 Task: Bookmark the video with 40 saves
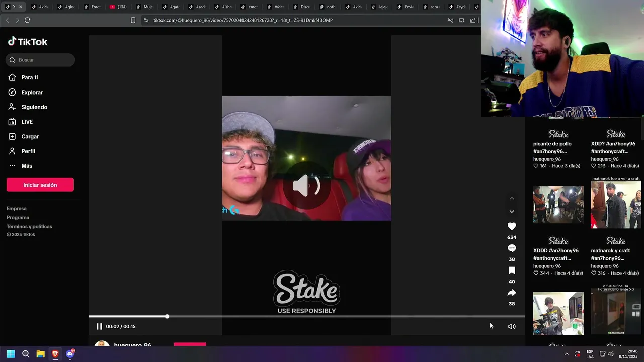click(x=512, y=270)
